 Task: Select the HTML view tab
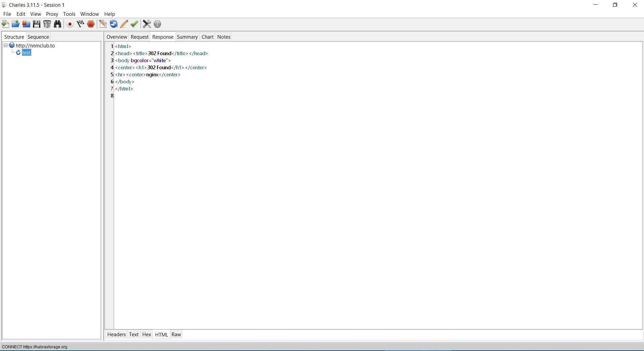161,335
